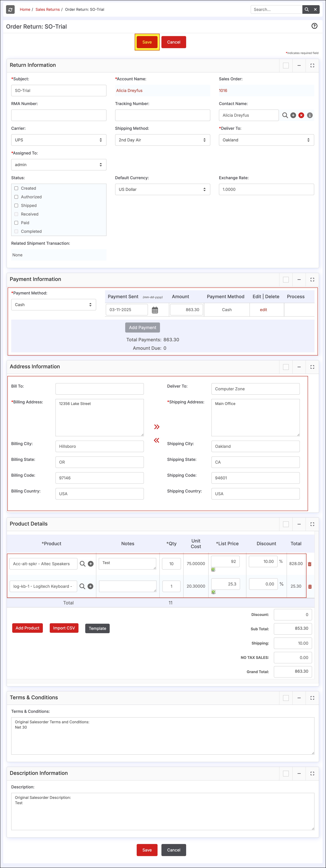
Task: Click edit link in payment row
Action: pos(263,310)
